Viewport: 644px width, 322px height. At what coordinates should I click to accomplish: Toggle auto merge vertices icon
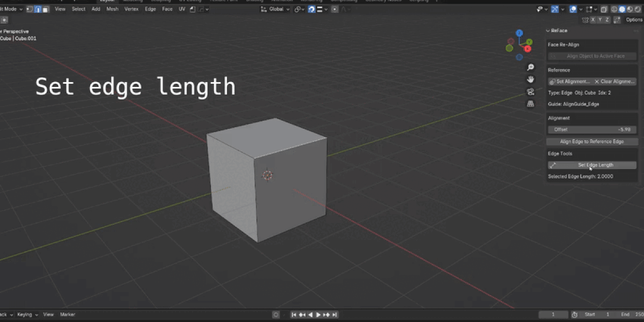[x=617, y=20]
